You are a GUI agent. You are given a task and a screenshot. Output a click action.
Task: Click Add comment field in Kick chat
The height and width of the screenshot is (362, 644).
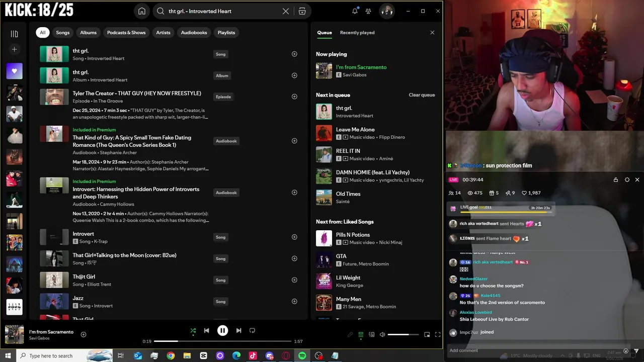point(533,350)
